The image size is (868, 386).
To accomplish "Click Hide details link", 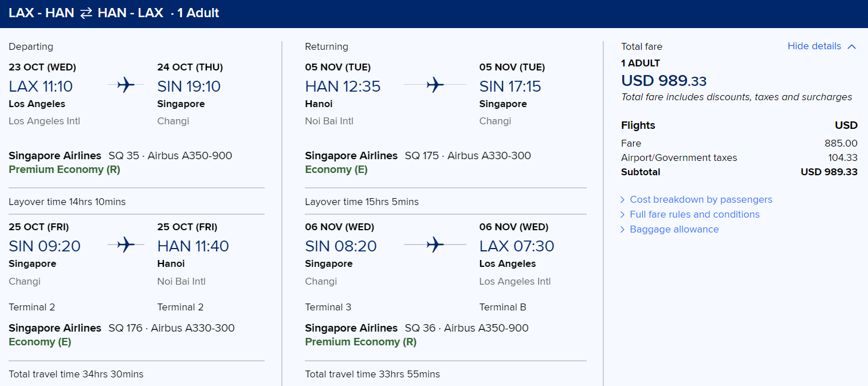I will click(814, 46).
